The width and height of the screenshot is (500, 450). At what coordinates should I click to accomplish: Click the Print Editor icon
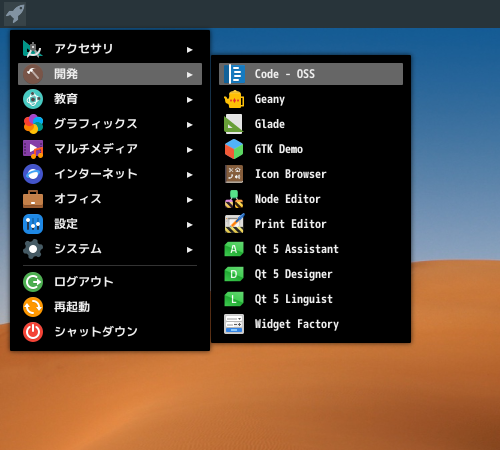(234, 224)
